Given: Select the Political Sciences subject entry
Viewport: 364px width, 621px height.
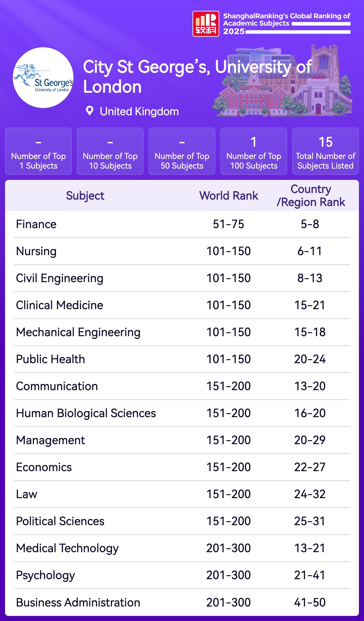Looking at the screenshot, I should point(60,521).
